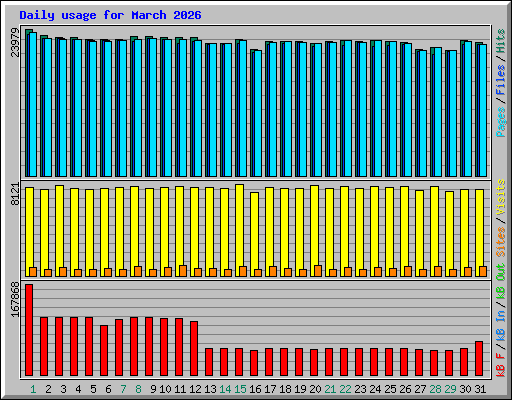Click the tall red kB bar for day 1
This screenshot has height=400, width=512.
click(x=29, y=330)
